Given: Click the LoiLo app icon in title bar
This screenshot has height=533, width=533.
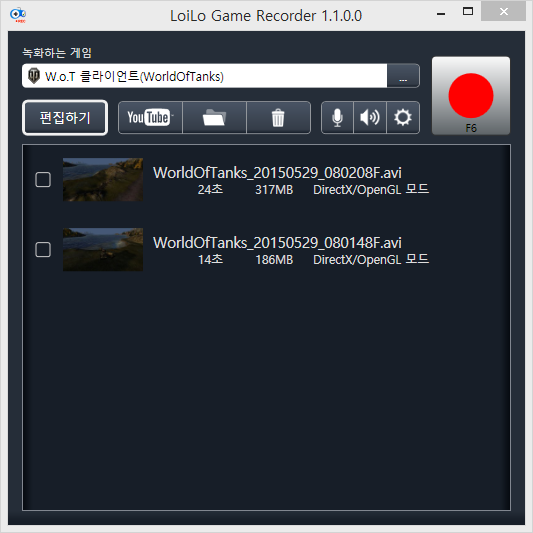Looking at the screenshot, I should (18, 15).
